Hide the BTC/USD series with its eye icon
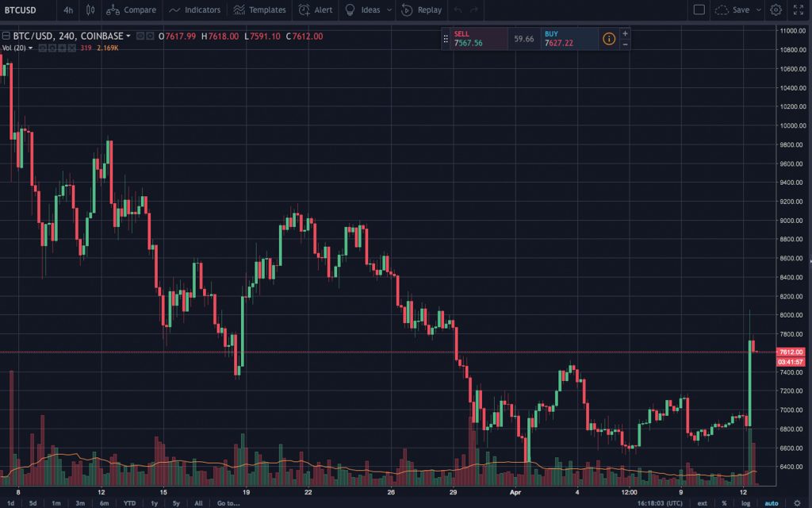 click(x=140, y=36)
